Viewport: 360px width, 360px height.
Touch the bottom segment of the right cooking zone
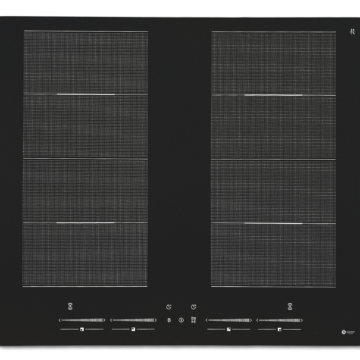coord(273,255)
